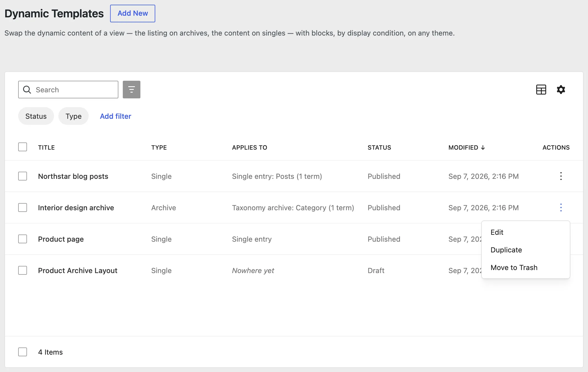Check the Product Archive Layout row
The image size is (588, 372).
23,270
